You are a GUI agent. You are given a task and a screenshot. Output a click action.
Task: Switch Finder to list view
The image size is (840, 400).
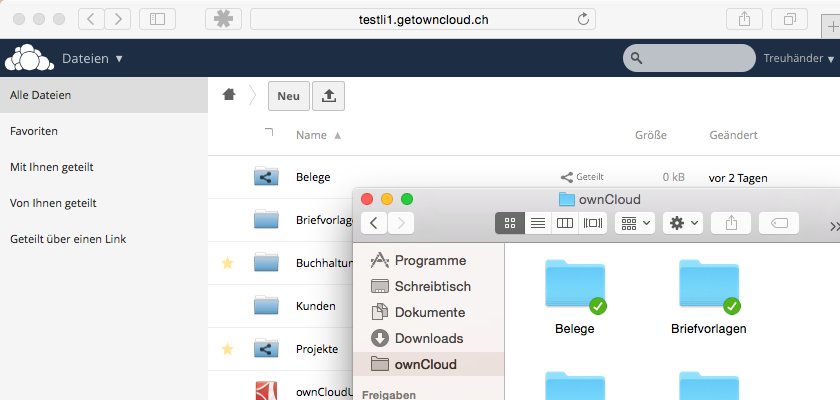click(x=538, y=223)
